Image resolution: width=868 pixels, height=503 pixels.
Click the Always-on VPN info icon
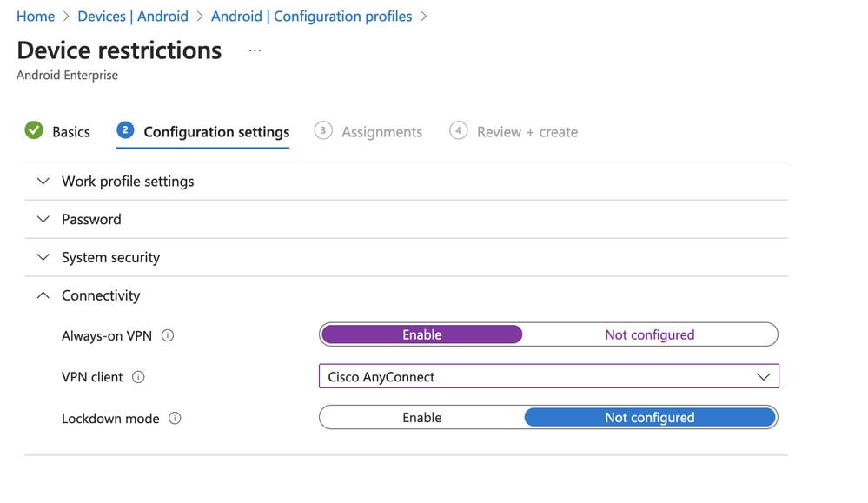(168, 335)
